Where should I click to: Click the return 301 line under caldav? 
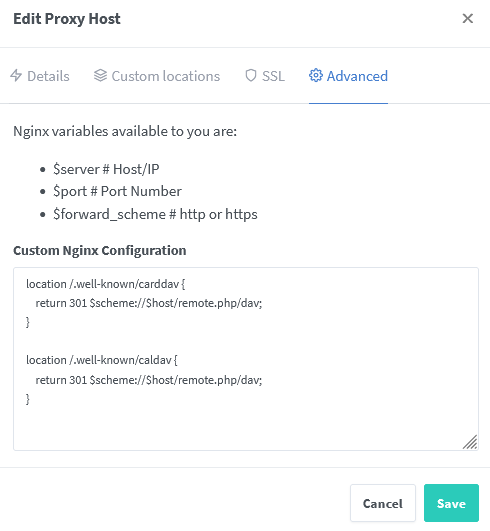pyautogui.click(x=149, y=380)
